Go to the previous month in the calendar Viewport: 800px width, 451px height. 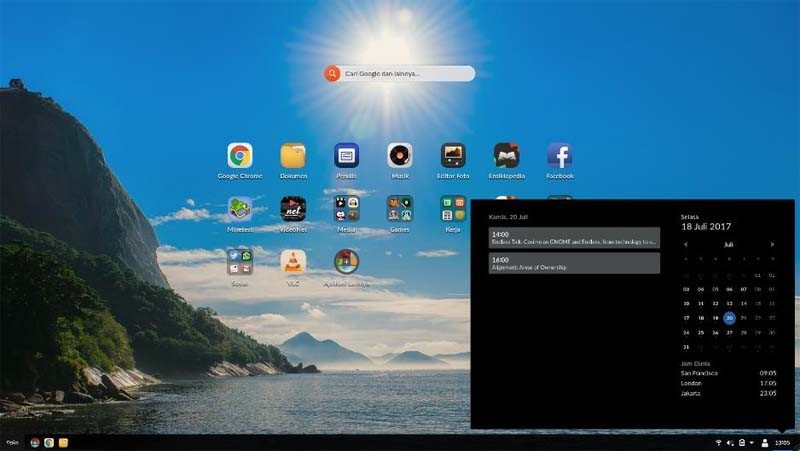[685, 244]
